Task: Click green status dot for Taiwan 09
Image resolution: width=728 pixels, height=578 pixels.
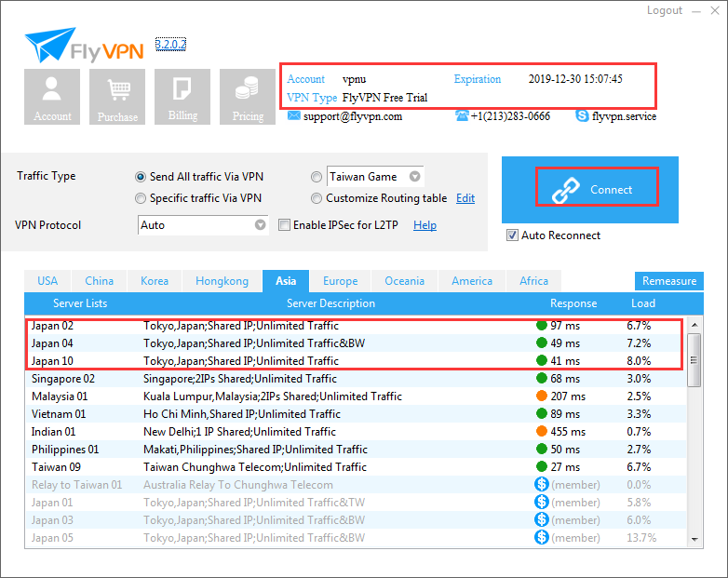Action: coord(542,466)
